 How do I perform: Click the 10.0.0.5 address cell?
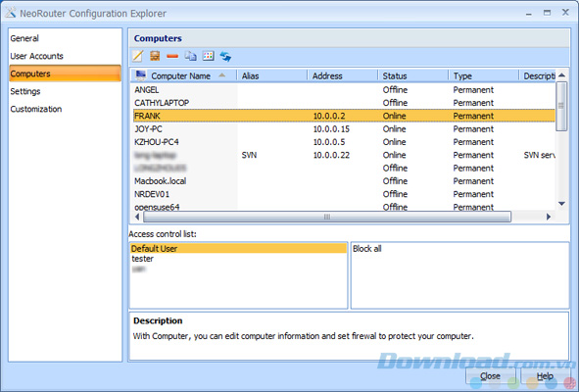(329, 142)
